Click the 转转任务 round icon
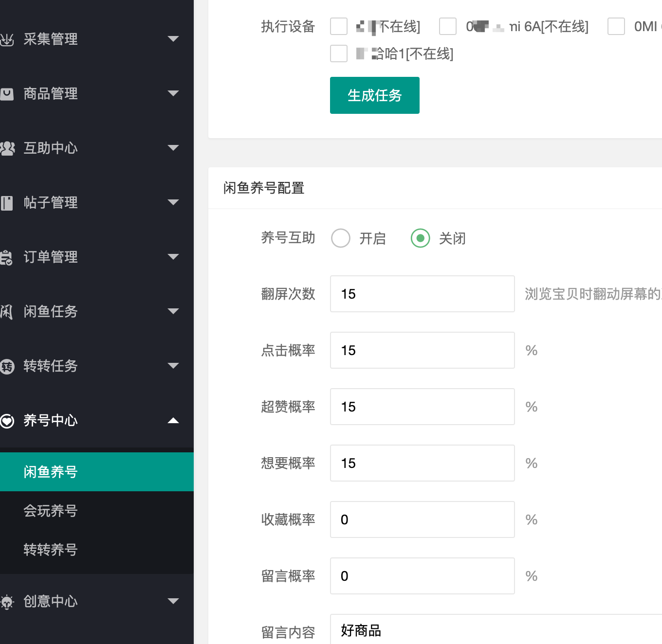The width and height of the screenshot is (662, 644). [x=7, y=366]
